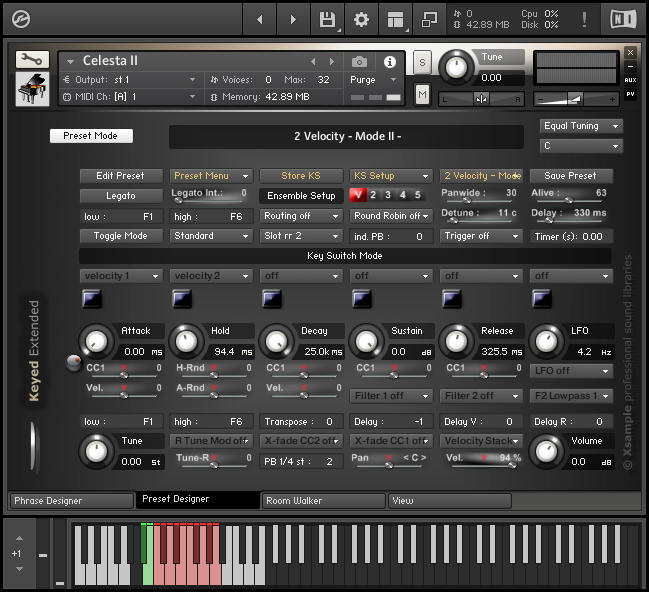Click the exclamation warning icon
The image size is (649, 592).
point(584,19)
